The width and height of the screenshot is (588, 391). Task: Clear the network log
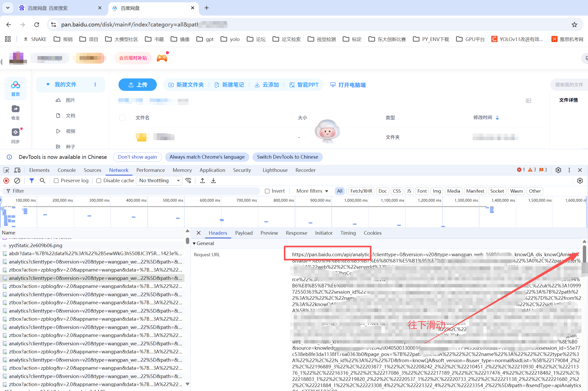coord(17,181)
